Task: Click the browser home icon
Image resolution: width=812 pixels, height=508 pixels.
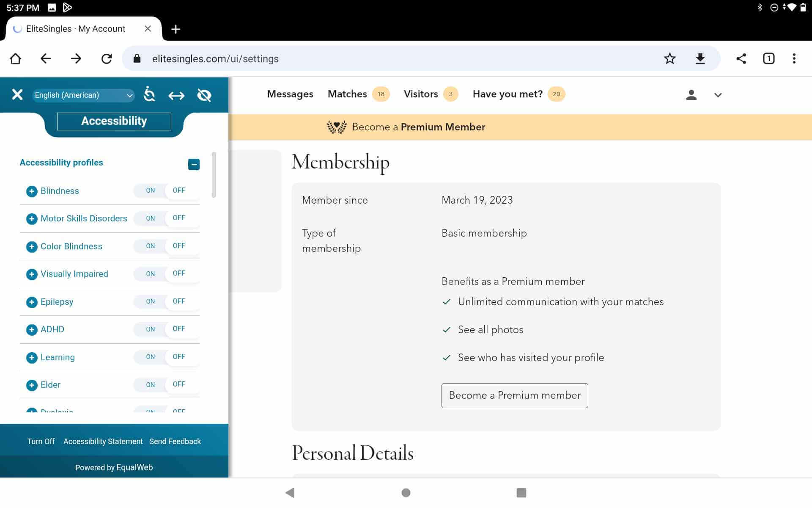Action: pos(16,58)
